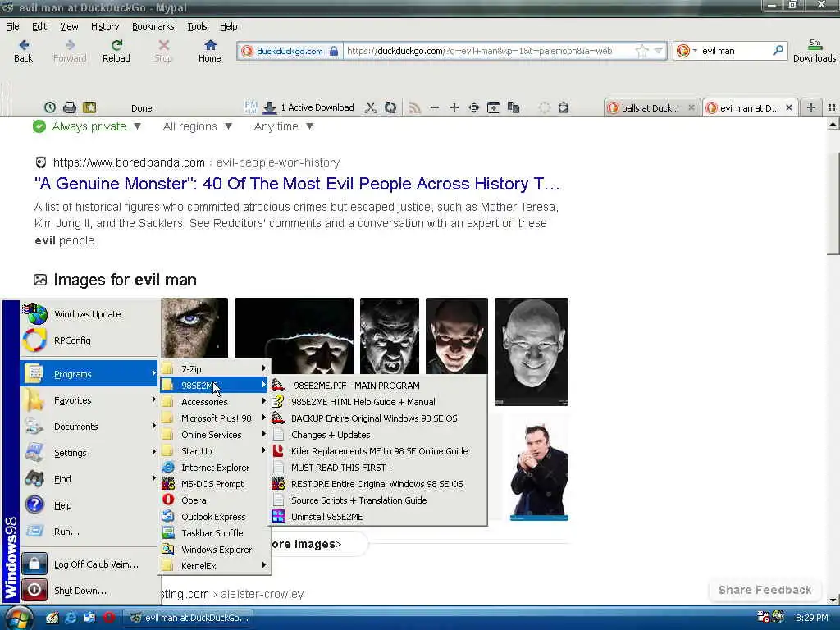Viewport: 840px width, 630px height.
Task: Zoom out with the minus icon
Action: (435, 107)
